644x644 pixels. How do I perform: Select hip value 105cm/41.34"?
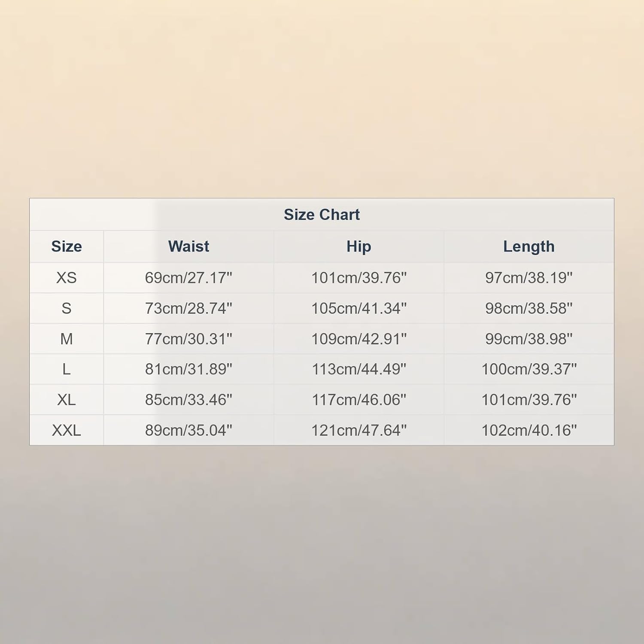coord(359,308)
